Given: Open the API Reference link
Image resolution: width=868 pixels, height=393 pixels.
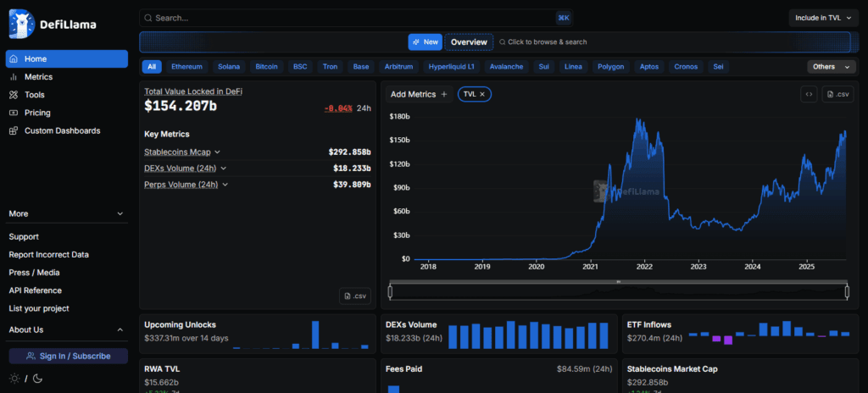Looking at the screenshot, I should 35,291.
